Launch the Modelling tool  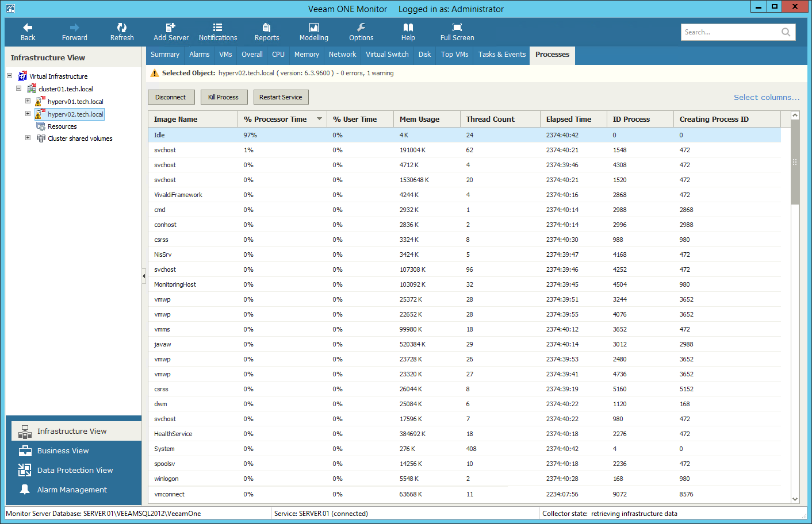(313, 28)
